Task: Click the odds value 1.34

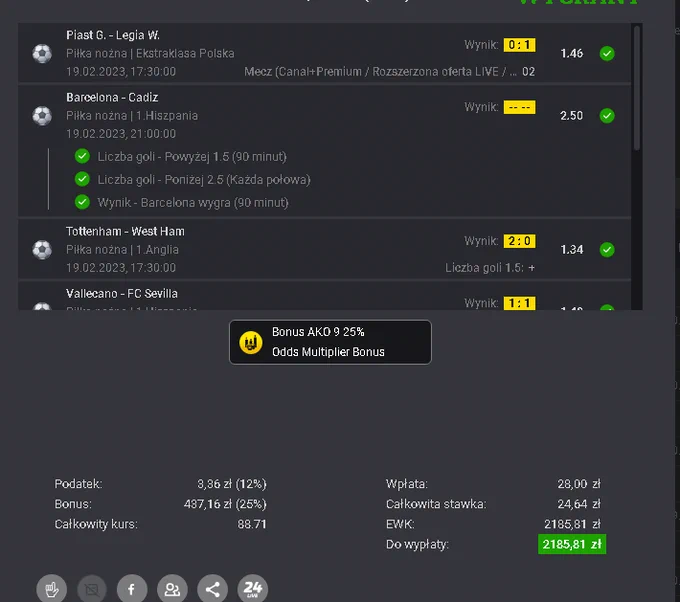Action: 572,250
